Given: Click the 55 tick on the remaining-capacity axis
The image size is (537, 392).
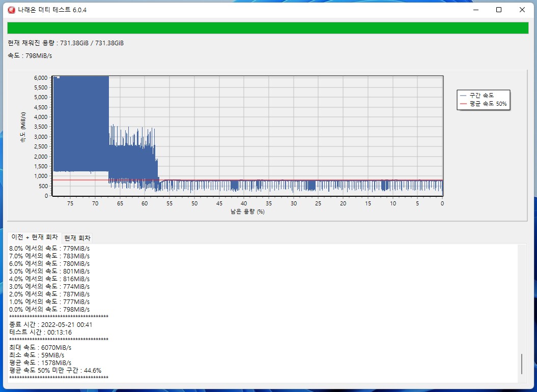Looking at the screenshot, I should (169, 203).
